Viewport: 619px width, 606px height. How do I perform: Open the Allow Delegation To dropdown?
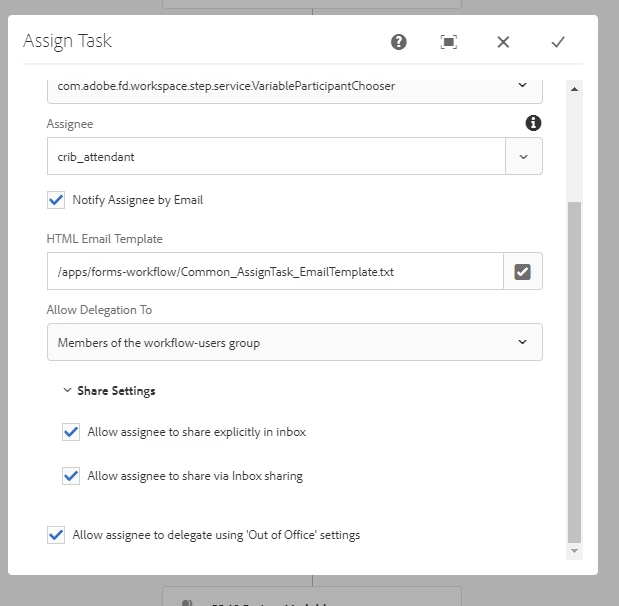point(294,342)
